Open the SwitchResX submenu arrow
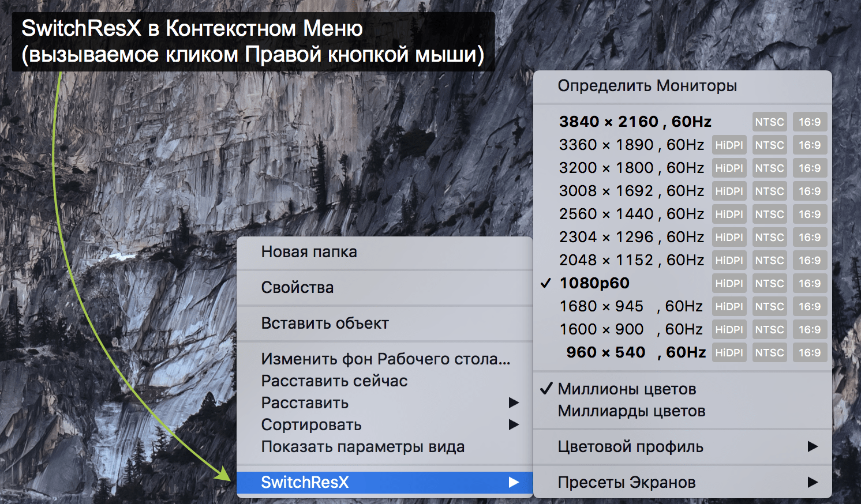 point(514,482)
